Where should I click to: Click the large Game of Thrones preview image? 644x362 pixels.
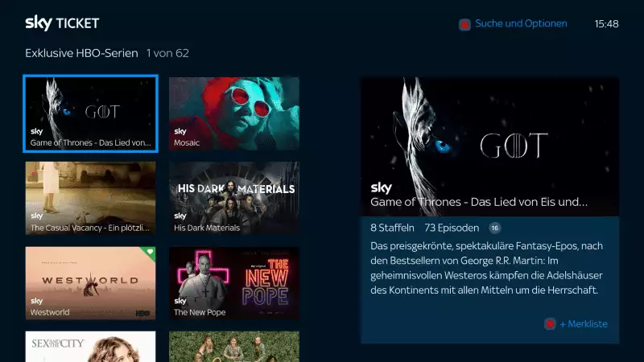tap(490, 146)
